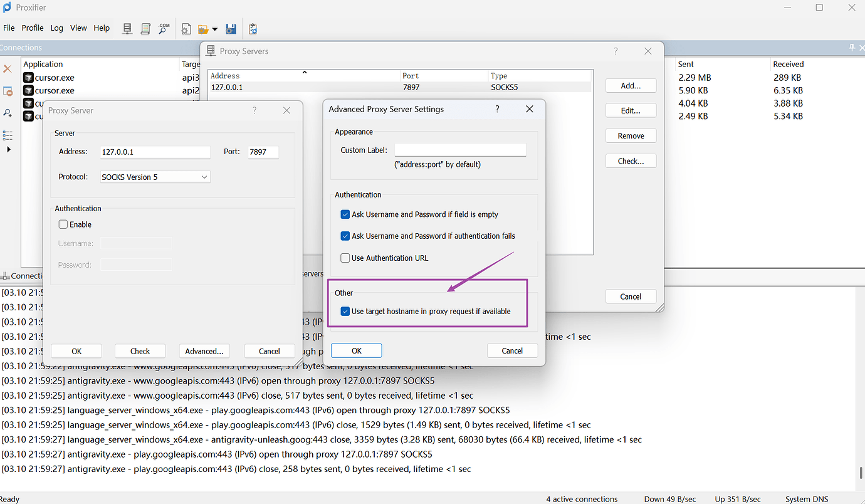Image resolution: width=865 pixels, height=504 pixels.
Task: Click Add... in the Proxy Servers window
Action: pyautogui.click(x=631, y=86)
